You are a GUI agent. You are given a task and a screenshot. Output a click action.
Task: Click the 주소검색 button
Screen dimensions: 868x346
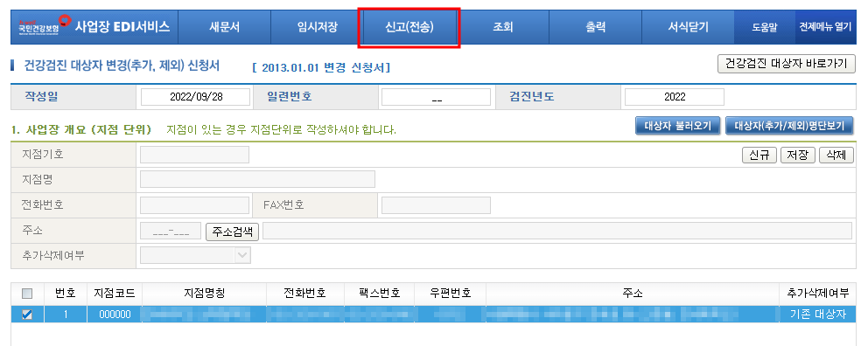pos(233,232)
